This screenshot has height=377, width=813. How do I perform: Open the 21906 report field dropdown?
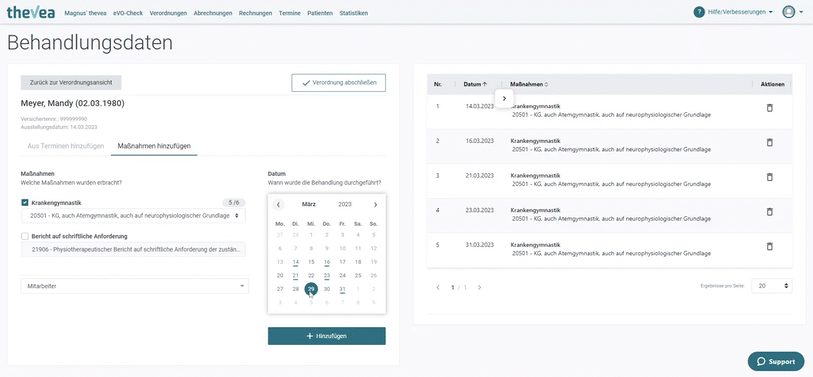click(133, 249)
